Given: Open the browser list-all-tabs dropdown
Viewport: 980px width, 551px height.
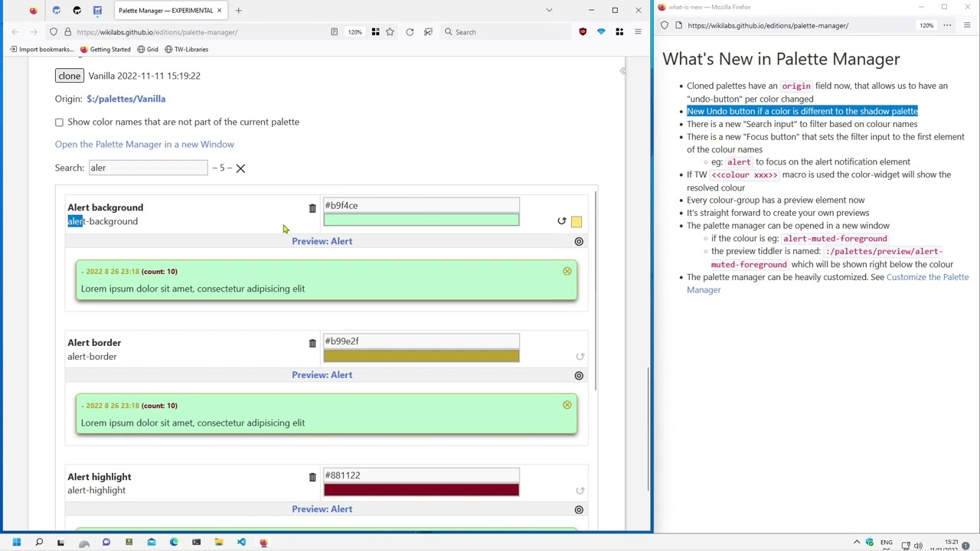Looking at the screenshot, I should [548, 11].
